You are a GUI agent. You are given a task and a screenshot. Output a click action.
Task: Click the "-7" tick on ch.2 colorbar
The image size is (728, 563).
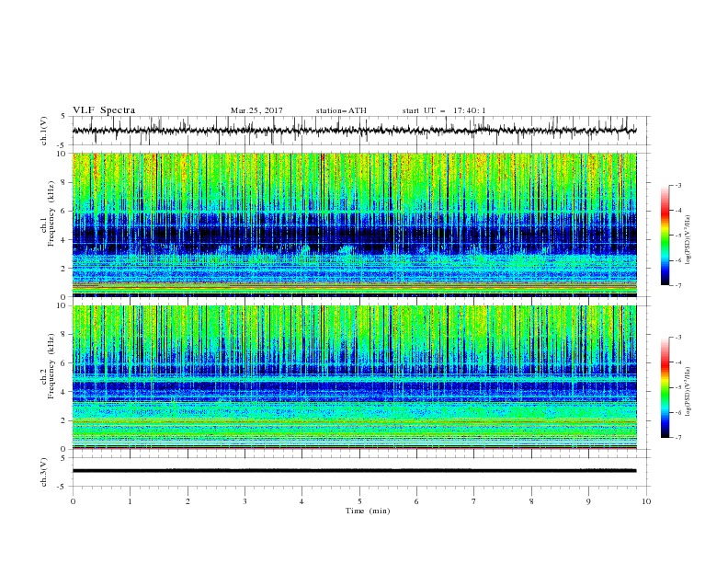tap(678, 438)
